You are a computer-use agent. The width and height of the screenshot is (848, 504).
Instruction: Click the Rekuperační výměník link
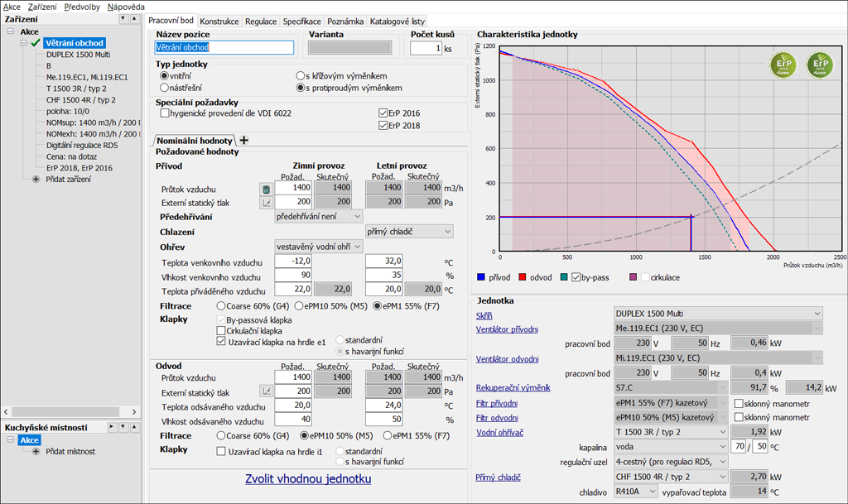click(x=513, y=387)
